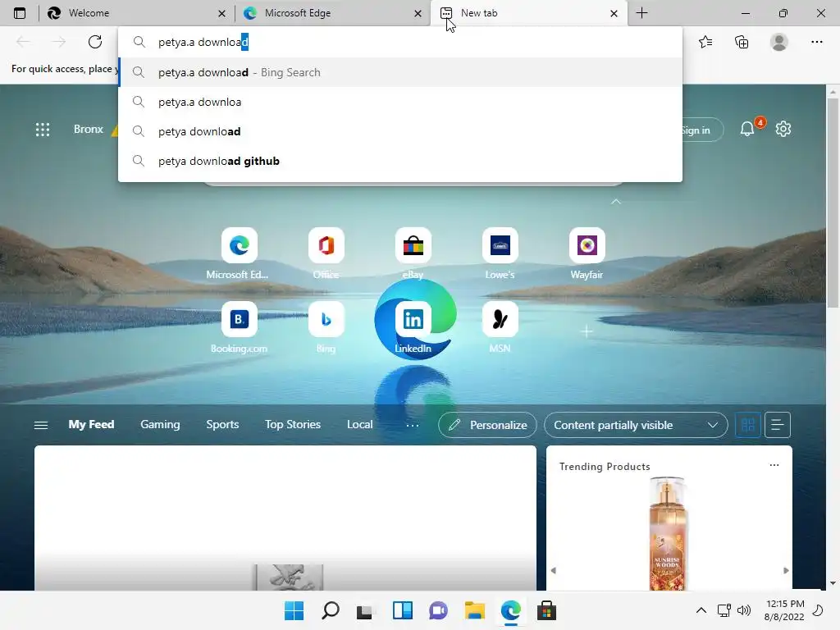The image size is (840, 630).
Task: Choose 'petya.a download - Bing Search' suggestion
Action: point(400,72)
